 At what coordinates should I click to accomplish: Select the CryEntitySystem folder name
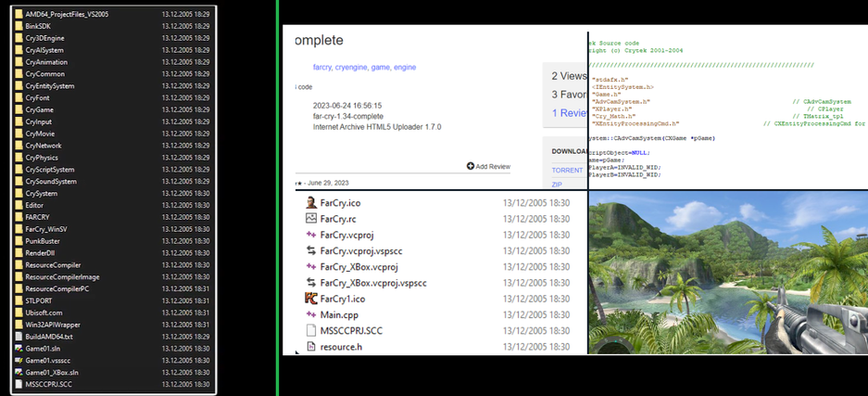(50, 86)
